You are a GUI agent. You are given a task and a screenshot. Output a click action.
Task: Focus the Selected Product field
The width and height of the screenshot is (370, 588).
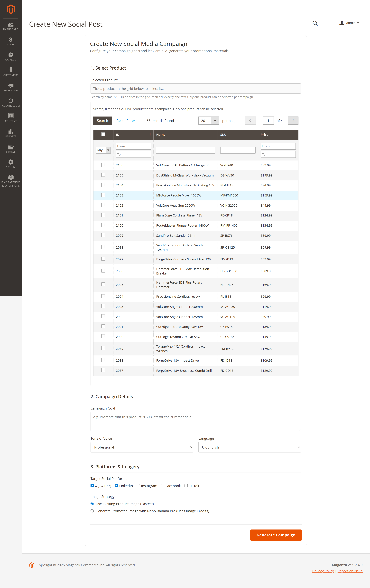pyautogui.click(x=195, y=88)
